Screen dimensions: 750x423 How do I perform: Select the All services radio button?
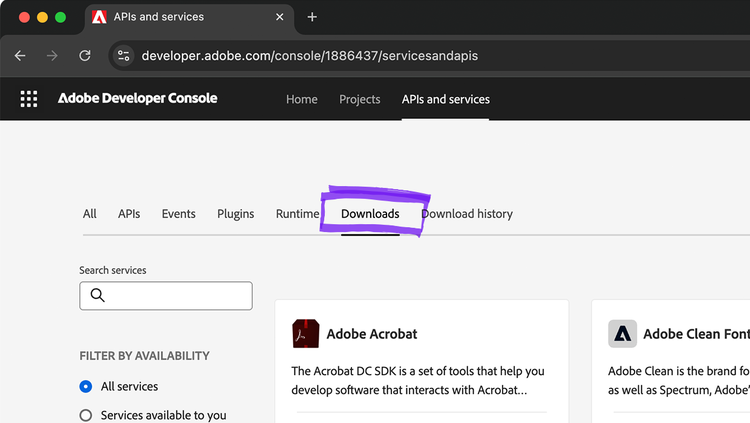tap(86, 387)
